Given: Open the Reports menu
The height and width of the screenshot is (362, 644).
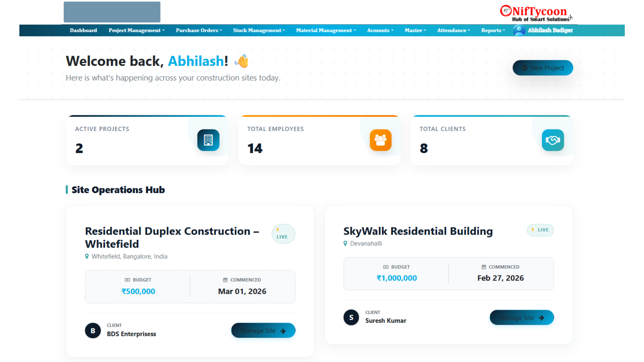Looking at the screenshot, I should point(493,31).
